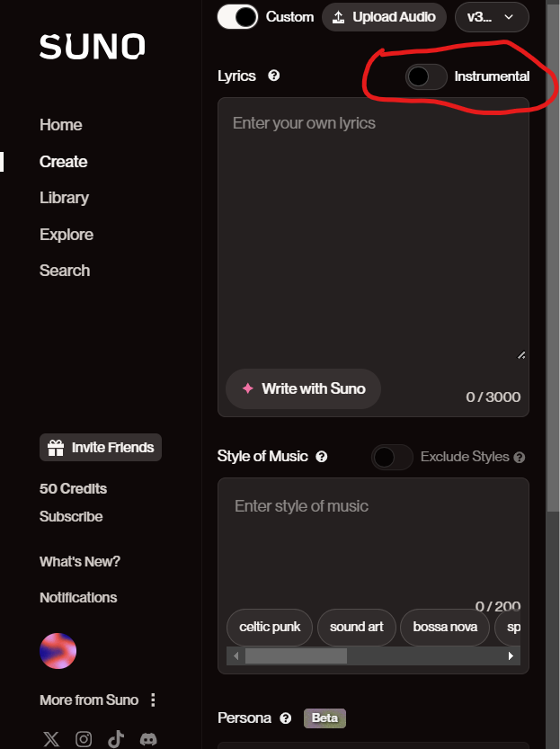Toggle the Custom mode switch
The width and height of the screenshot is (560, 749).
237,17
